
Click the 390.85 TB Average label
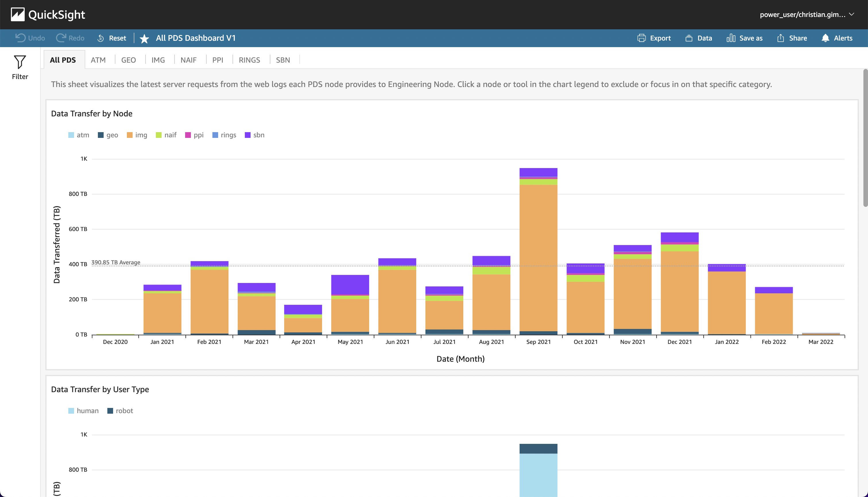[116, 262]
